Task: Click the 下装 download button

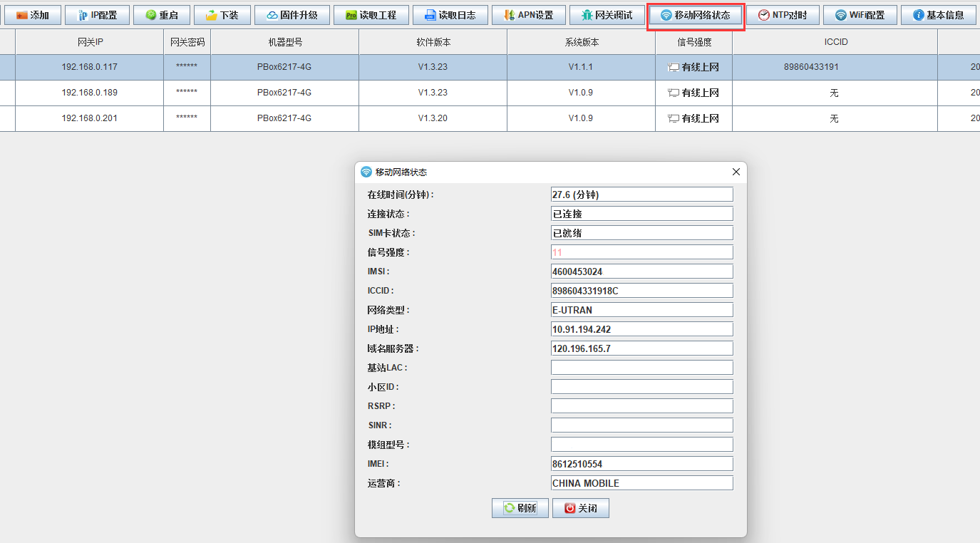Action: [222, 15]
